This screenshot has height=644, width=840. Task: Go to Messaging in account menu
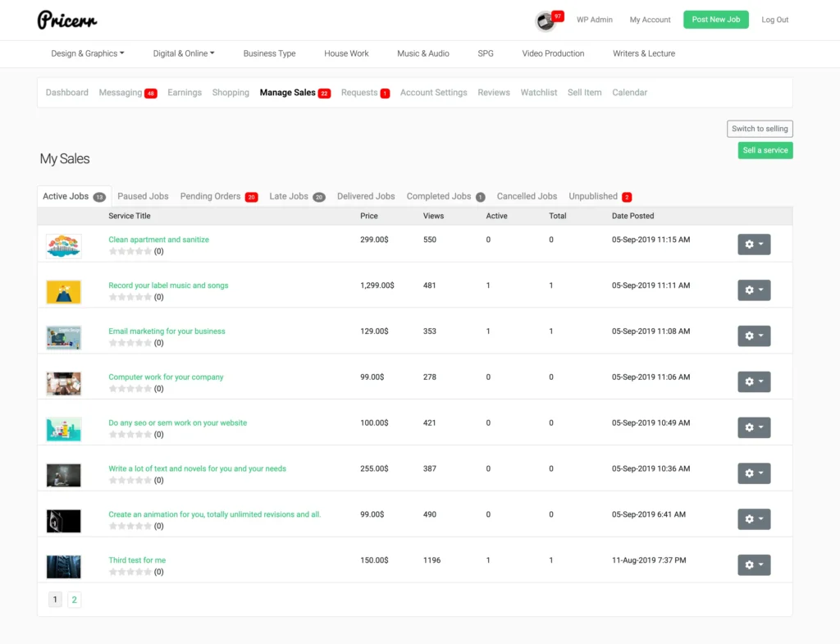(x=127, y=93)
